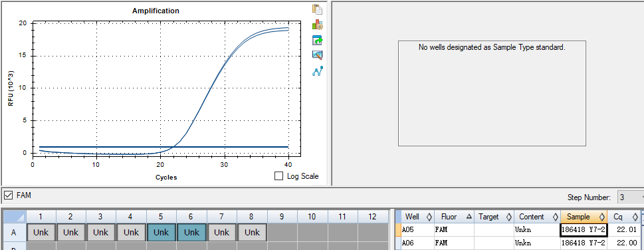This screenshot has width=644, height=250.
Task: Select well A2 in plate grid
Action: 70,232
